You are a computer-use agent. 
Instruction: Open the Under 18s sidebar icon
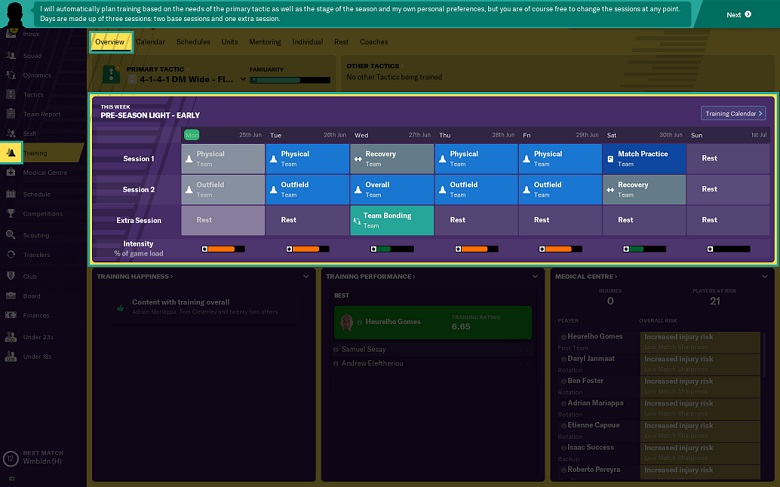pos(11,356)
